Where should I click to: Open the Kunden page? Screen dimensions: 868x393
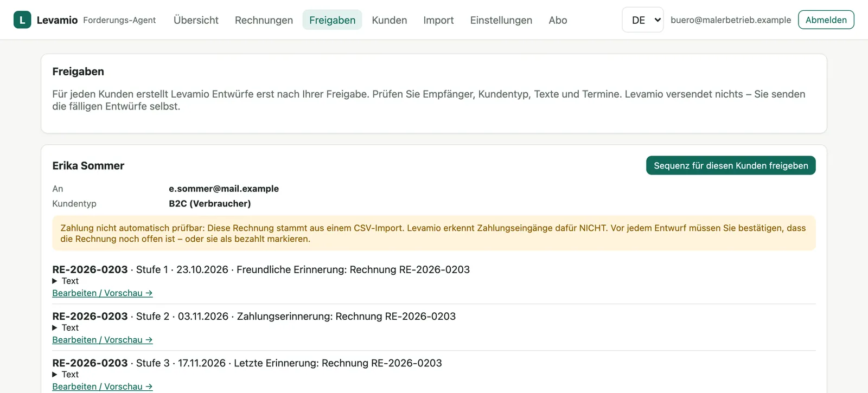click(390, 20)
